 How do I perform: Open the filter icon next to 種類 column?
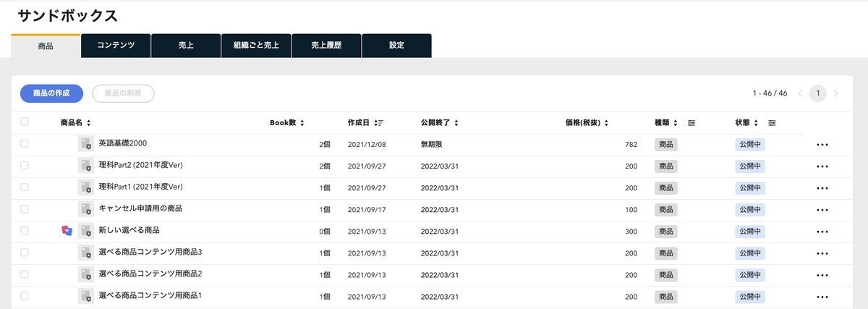tap(692, 123)
